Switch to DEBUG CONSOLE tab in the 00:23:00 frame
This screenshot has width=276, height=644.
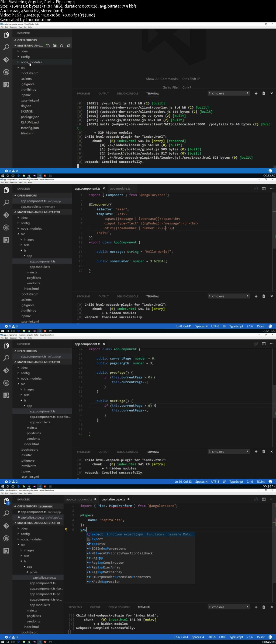127,297
